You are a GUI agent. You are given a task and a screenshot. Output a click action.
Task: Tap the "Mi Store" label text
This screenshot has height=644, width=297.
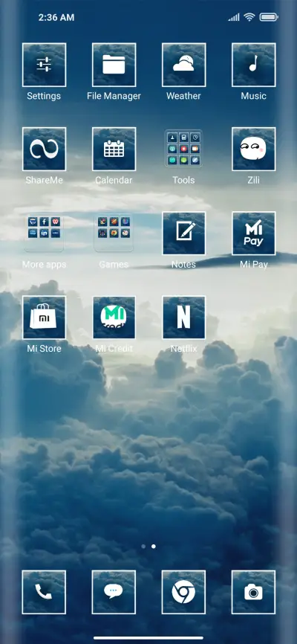click(44, 349)
